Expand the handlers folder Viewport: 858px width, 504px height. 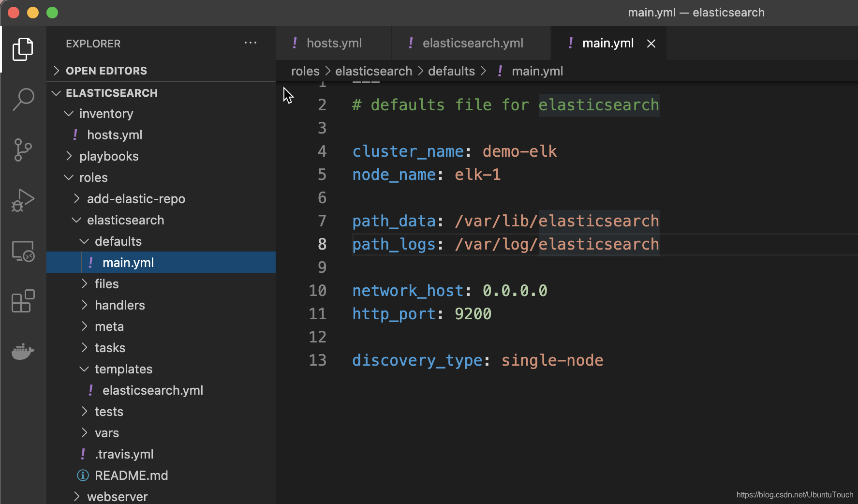84,305
